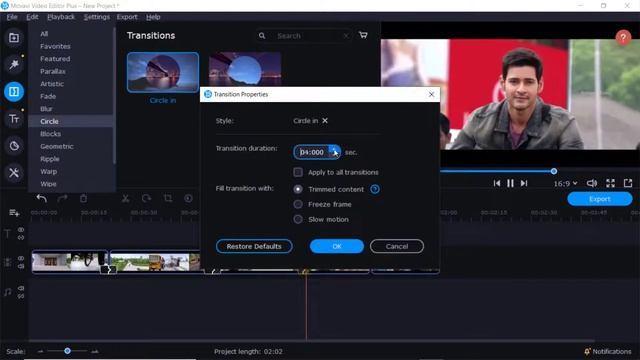This screenshot has width=640, height=360.
Task: Select the Ripple transitions category
Action: click(50, 159)
